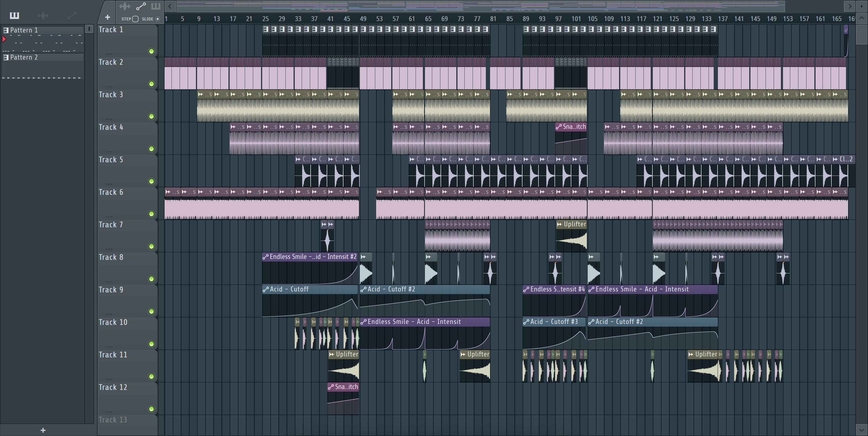Click bar 49 on the timeline ruler
The width and height of the screenshot is (868, 436).
(x=363, y=19)
